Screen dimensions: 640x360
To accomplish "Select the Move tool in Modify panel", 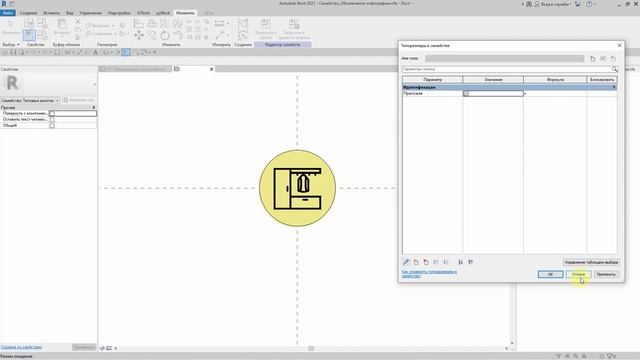I will pyautogui.click(x=139, y=36).
